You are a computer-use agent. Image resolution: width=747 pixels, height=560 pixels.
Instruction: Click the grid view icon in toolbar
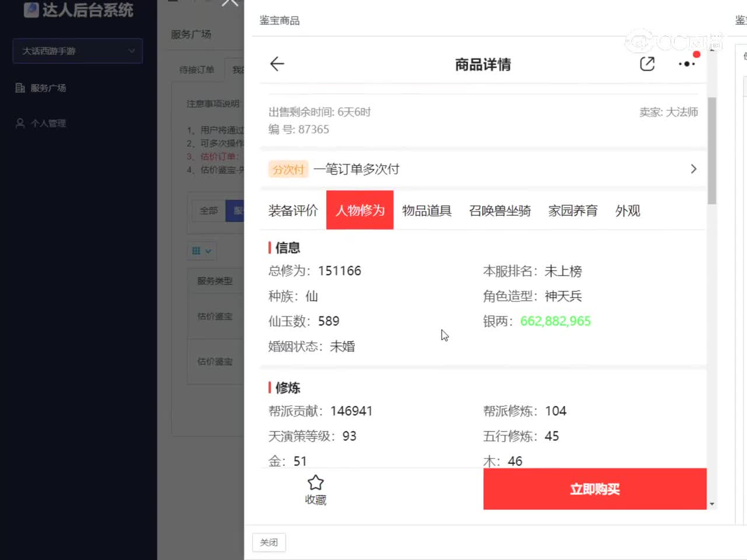[196, 251]
